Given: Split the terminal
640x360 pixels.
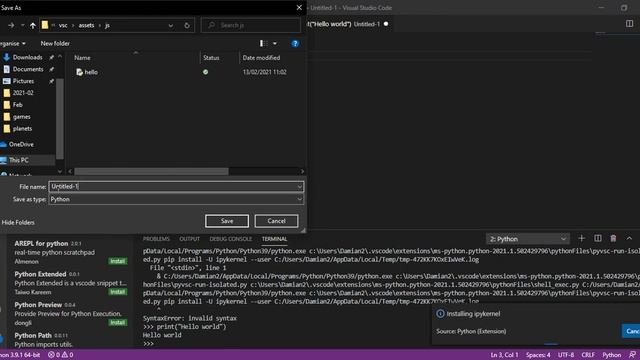Looking at the screenshot, I should 598,238.
